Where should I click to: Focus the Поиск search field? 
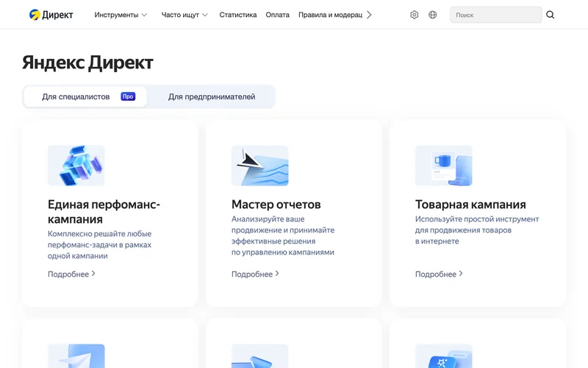pos(495,15)
